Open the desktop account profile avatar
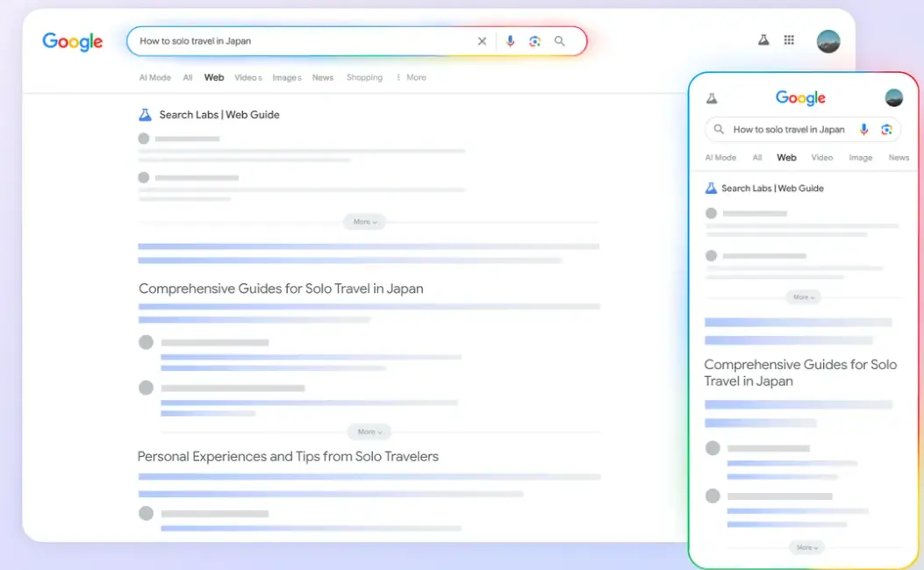924x570 pixels. tap(828, 41)
